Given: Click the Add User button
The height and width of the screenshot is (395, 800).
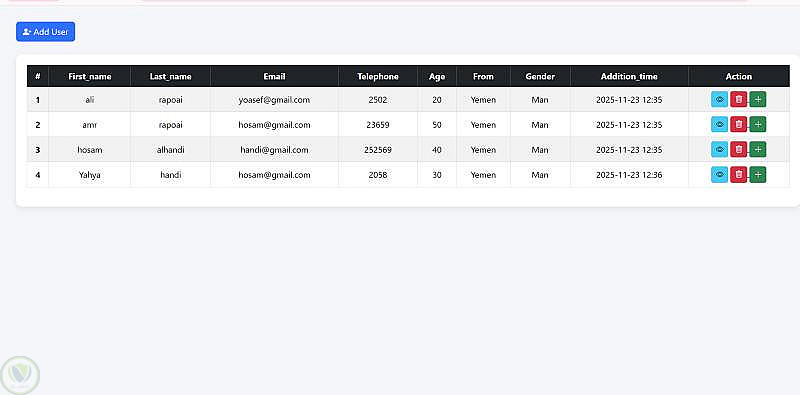Looking at the screenshot, I should coord(45,32).
